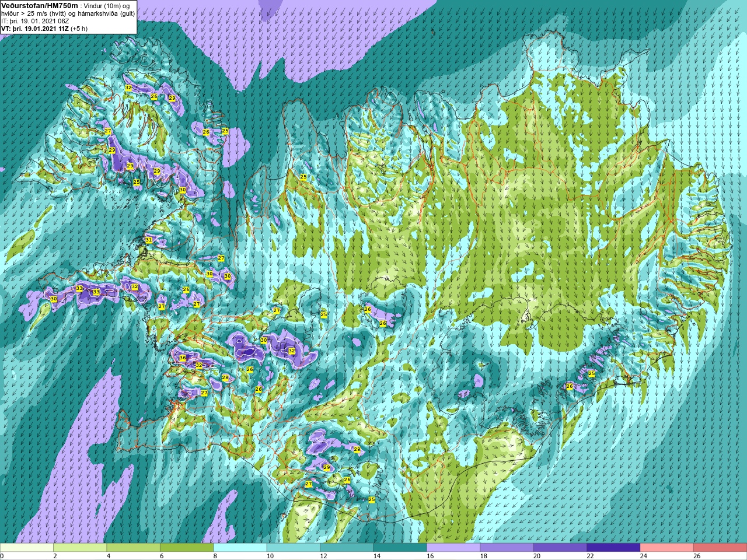Choose the dark indigo 22–24 m/s swatch
The width and height of the screenshot is (747, 560).
tap(613, 548)
